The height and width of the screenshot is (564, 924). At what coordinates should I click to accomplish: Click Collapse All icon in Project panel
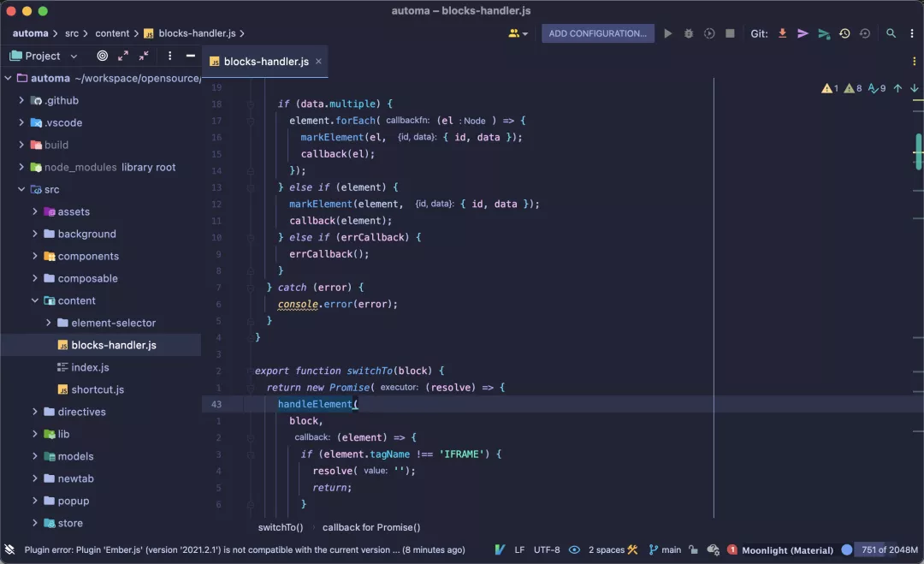tap(144, 56)
